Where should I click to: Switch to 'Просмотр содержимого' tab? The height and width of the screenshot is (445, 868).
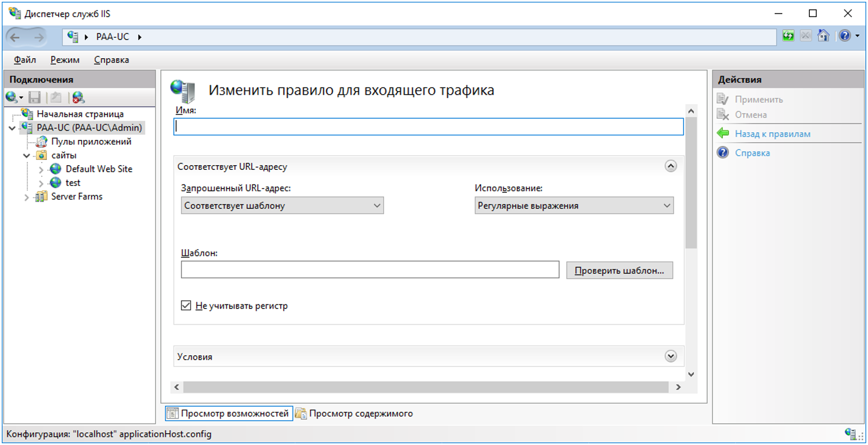[354, 413]
